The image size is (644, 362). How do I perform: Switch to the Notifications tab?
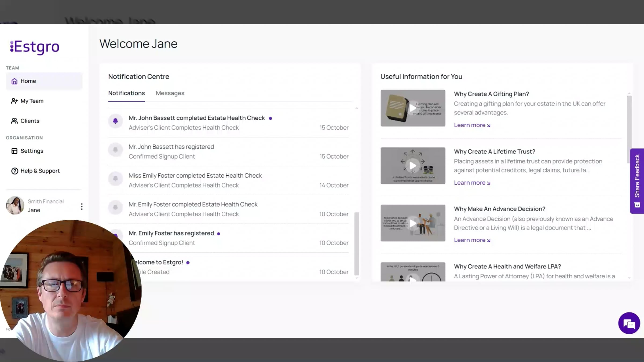tap(126, 93)
